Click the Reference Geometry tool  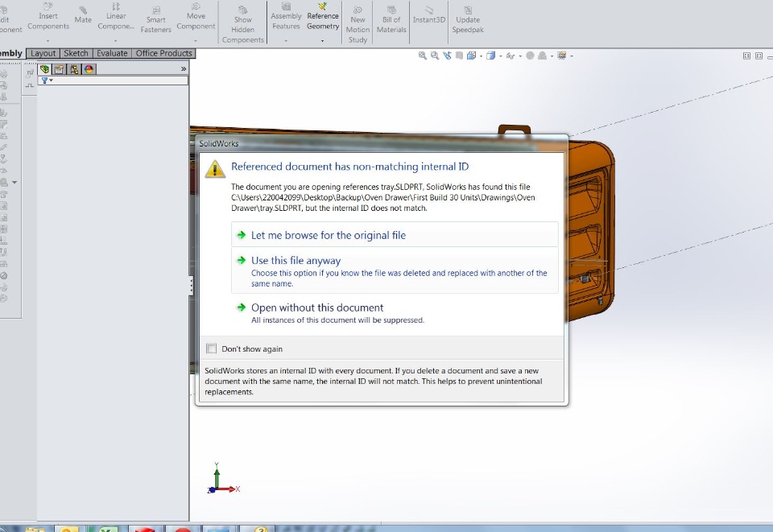click(x=322, y=17)
